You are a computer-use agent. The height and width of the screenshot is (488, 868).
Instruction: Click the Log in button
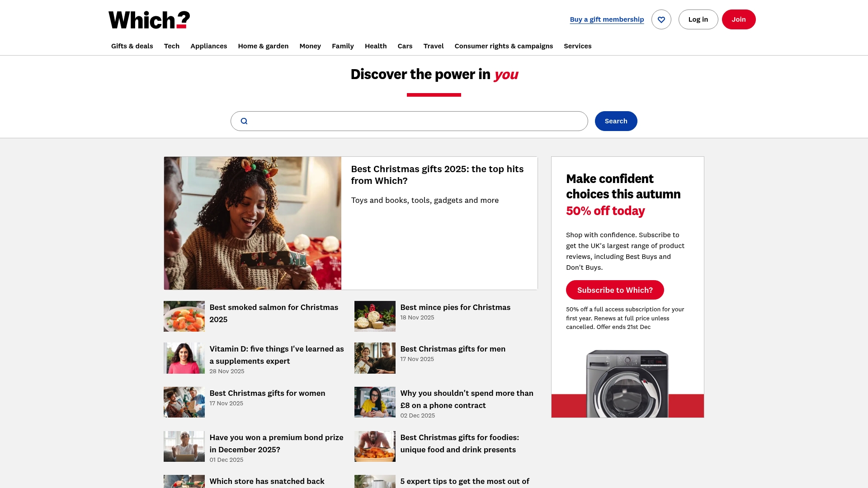(698, 19)
